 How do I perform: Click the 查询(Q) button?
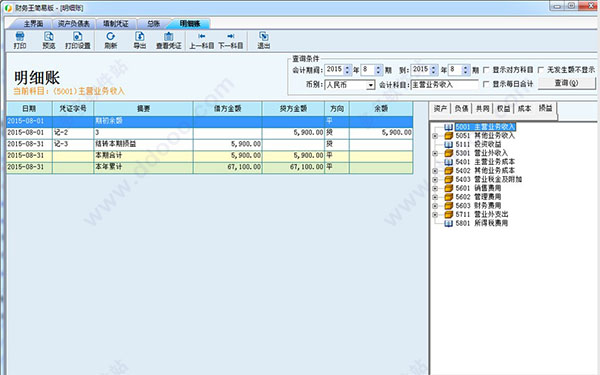coord(567,83)
